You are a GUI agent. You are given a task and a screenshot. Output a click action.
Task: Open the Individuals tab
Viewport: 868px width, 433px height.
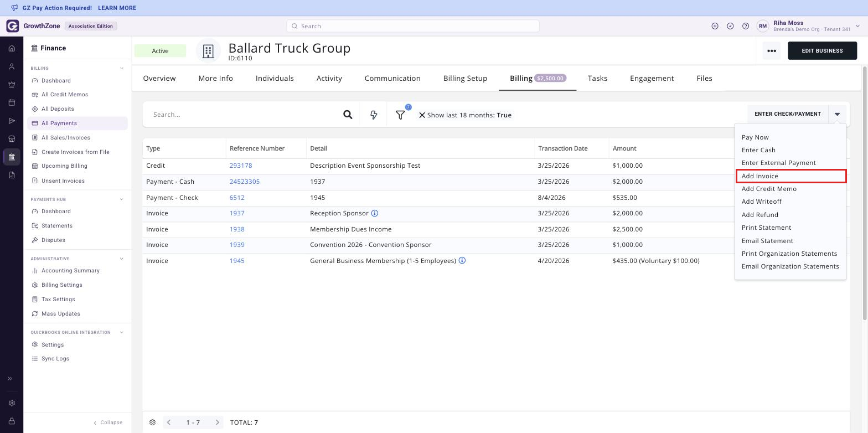[x=275, y=78]
